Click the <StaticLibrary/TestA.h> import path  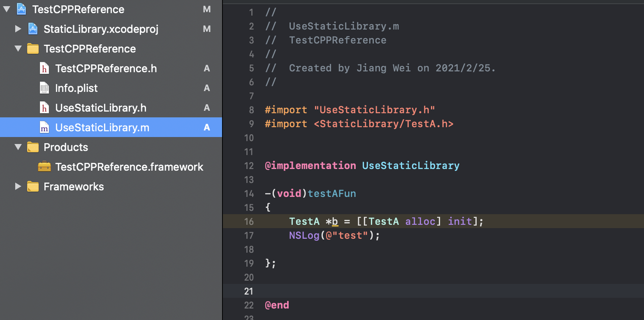coord(383,124)
